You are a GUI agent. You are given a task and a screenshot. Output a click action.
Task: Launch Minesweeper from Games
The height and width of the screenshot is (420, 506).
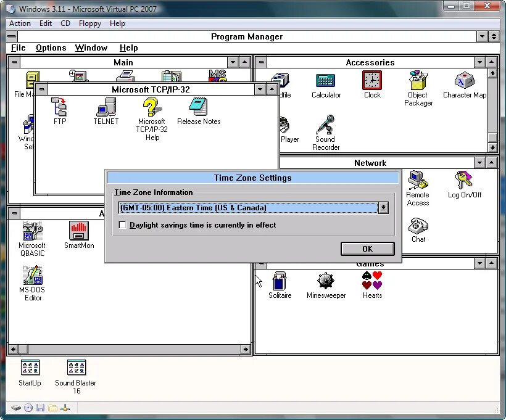click(326, 285)
